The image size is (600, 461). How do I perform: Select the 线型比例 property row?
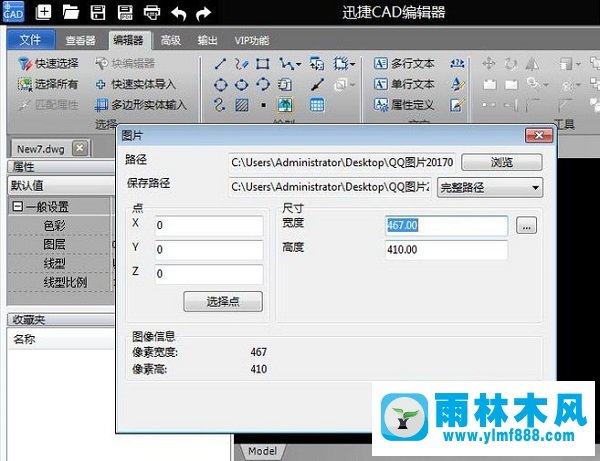point(60,282)
